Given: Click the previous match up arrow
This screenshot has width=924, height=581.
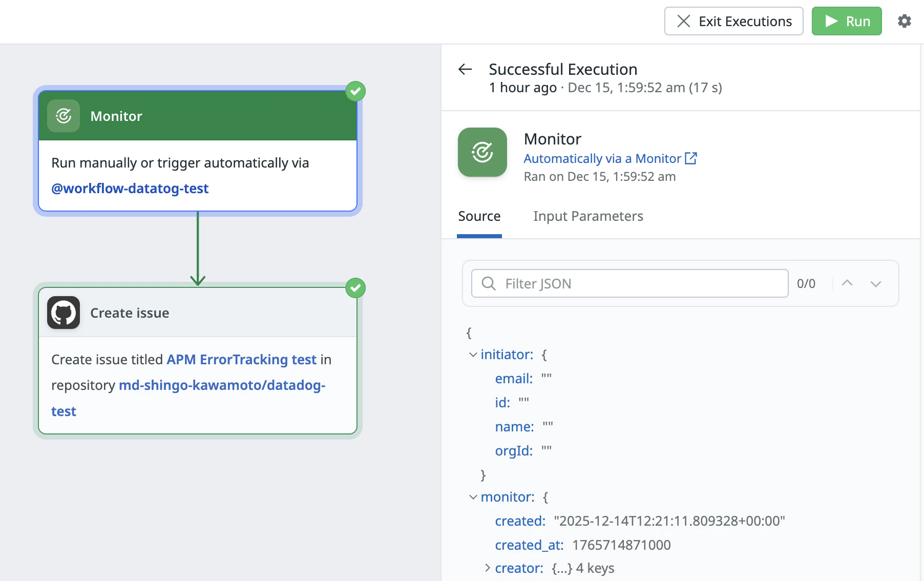Looking at the screenshot, I should (x=847, y=283).
